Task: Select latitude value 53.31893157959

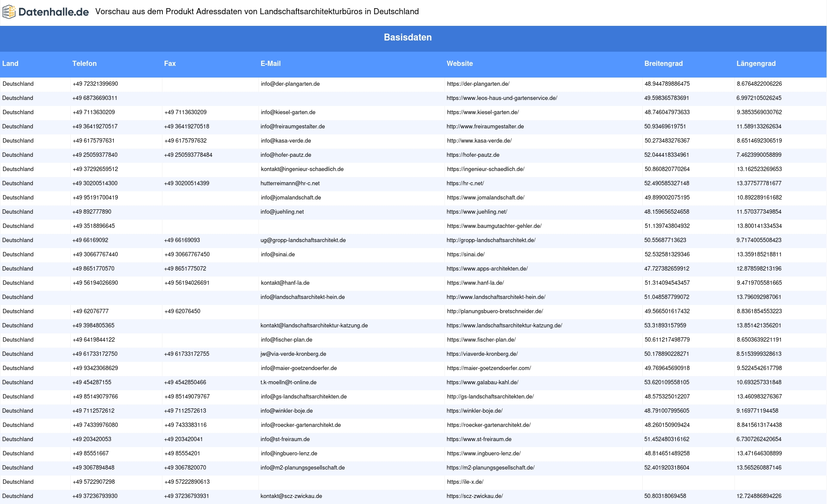Action: pos(665,326)
